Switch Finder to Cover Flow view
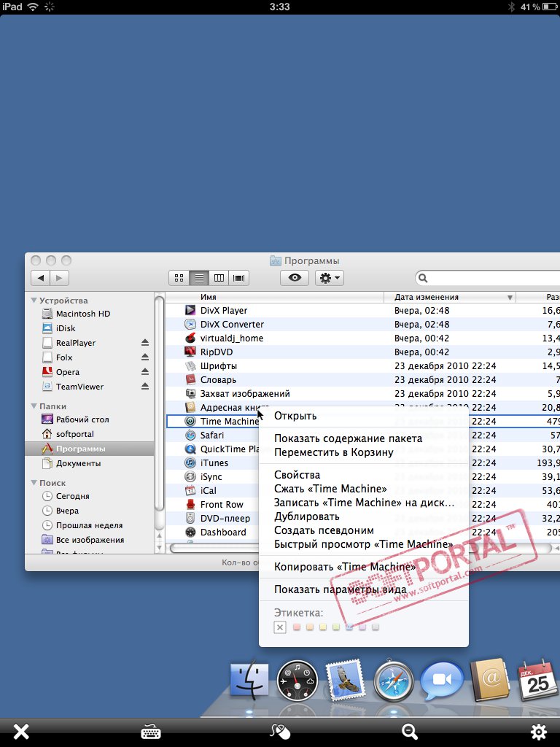The image size is (560, 747). click(x=238, y=278)
